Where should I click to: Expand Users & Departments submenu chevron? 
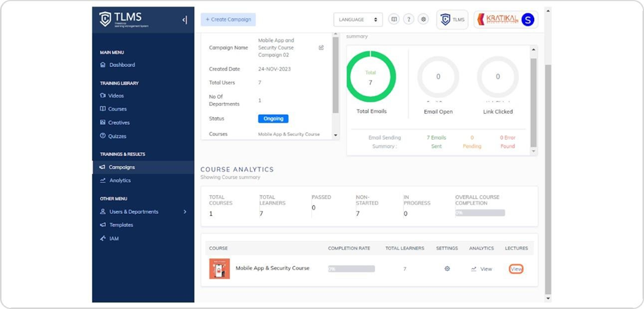point(185,212)
